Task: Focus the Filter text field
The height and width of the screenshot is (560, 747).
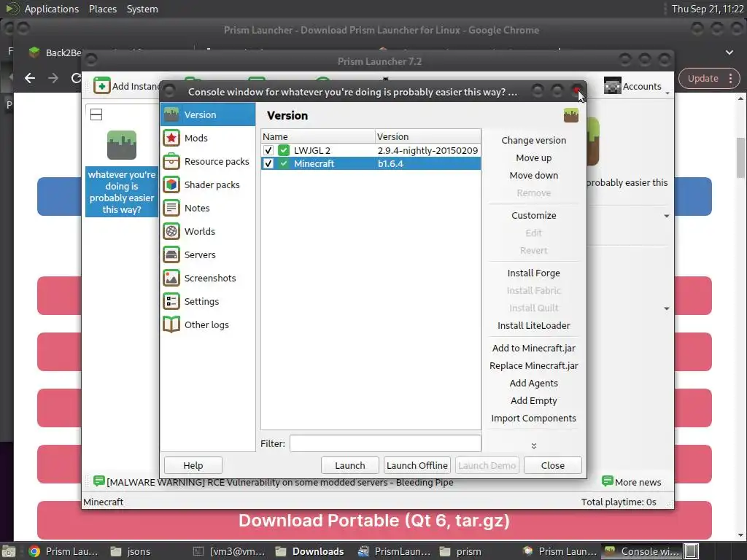Action: (385, 443)
